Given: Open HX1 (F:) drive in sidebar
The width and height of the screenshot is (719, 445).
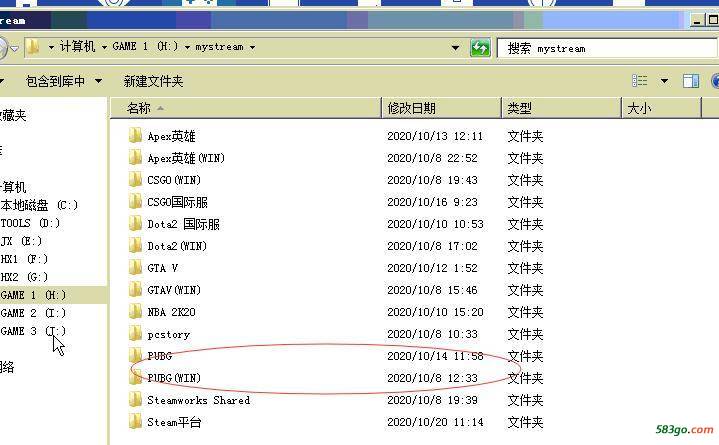Looking at the screenshot, I should pos(24,259).
